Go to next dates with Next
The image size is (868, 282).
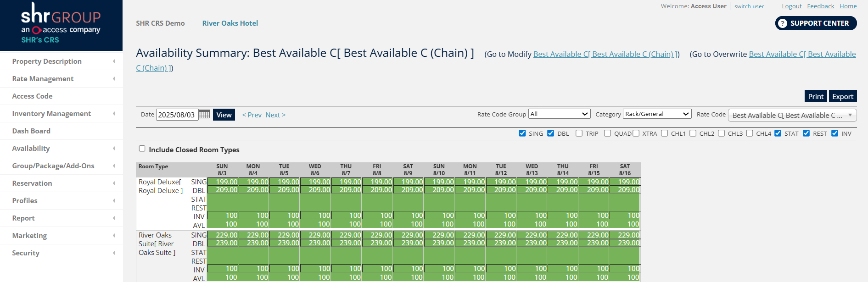pyautogui.click(x=275, y=115)
